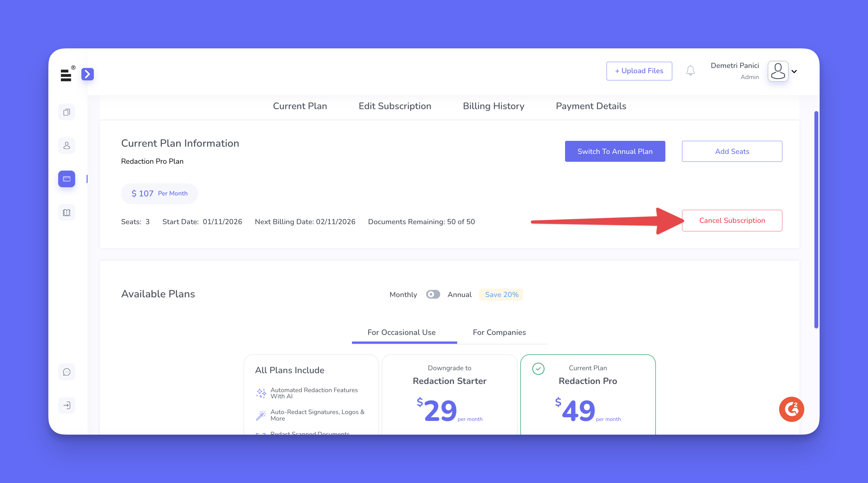Open the documents icon in sidebar

[x=67, y=112]
